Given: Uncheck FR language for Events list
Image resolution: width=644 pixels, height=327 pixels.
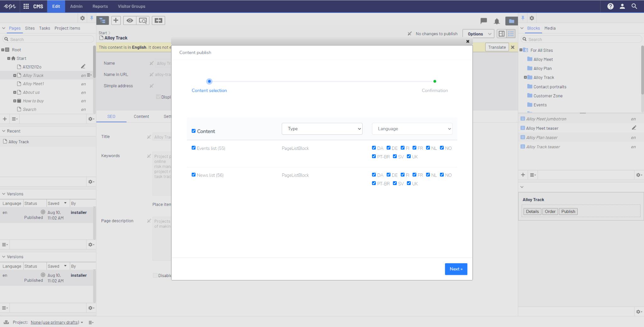Looking at the screenshot, I should pos(414,148).
